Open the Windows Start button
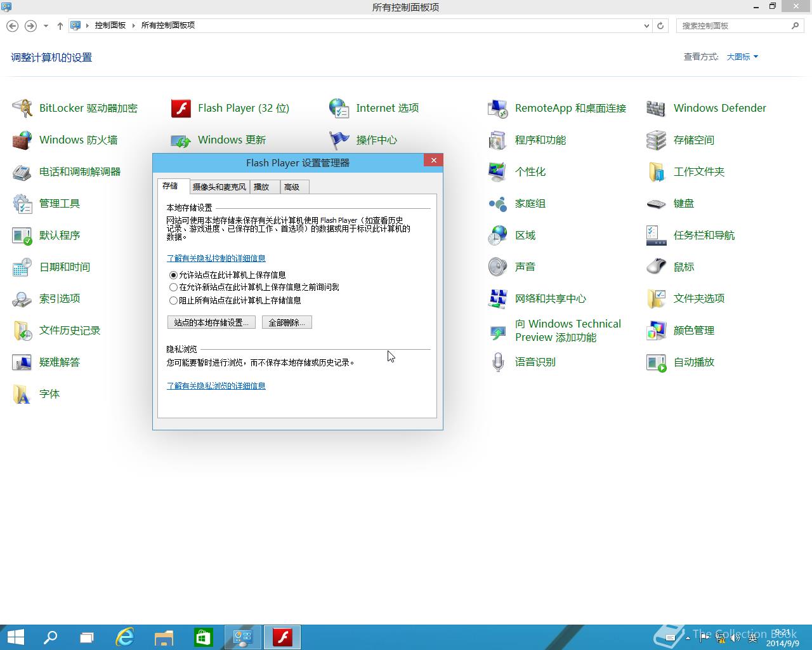 click(x=15, y=637)
